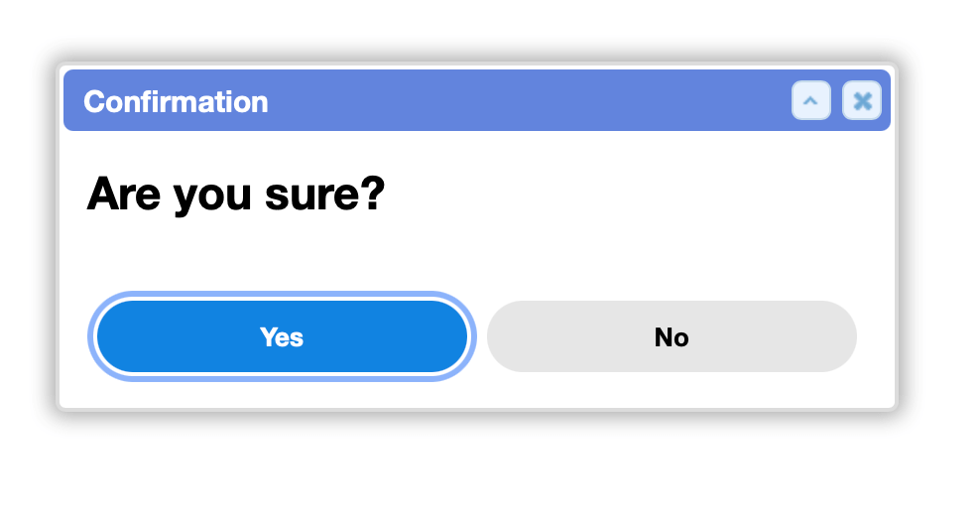This screenshot has height=520, width=980.
Task: Minimize dialog content via the header caret icon
Action: pyautogui.click(x=810, y=100)
